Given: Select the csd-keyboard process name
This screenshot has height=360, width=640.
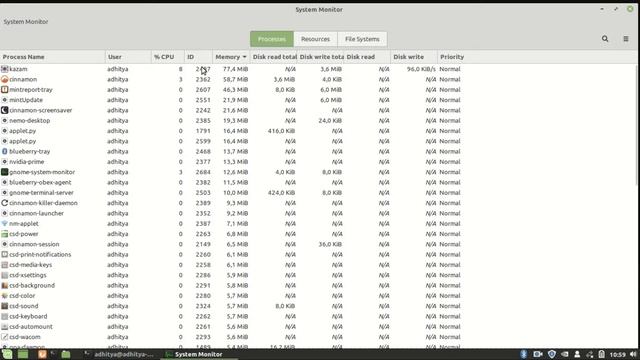Looking at the screenshot, I should click(28, 316).
